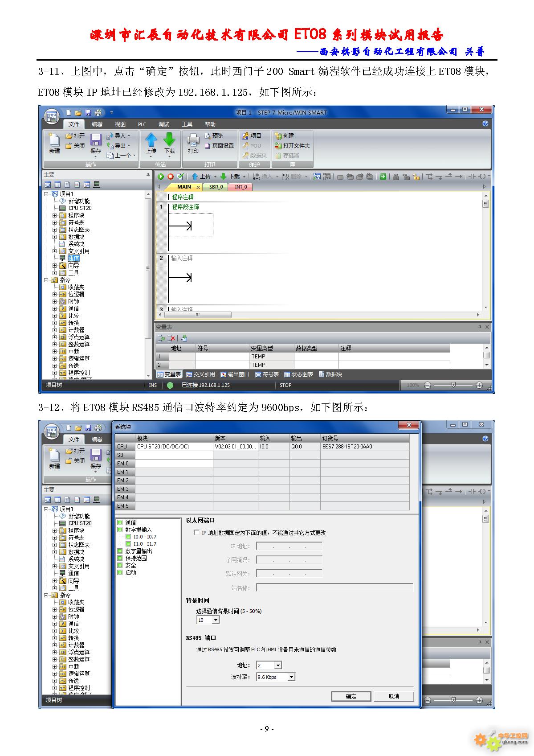The height and width of the screenshot is (756, 534).
Task: Click Project protection (项目) in the upper window's ribbon
Action: click(x=252, y=136)
